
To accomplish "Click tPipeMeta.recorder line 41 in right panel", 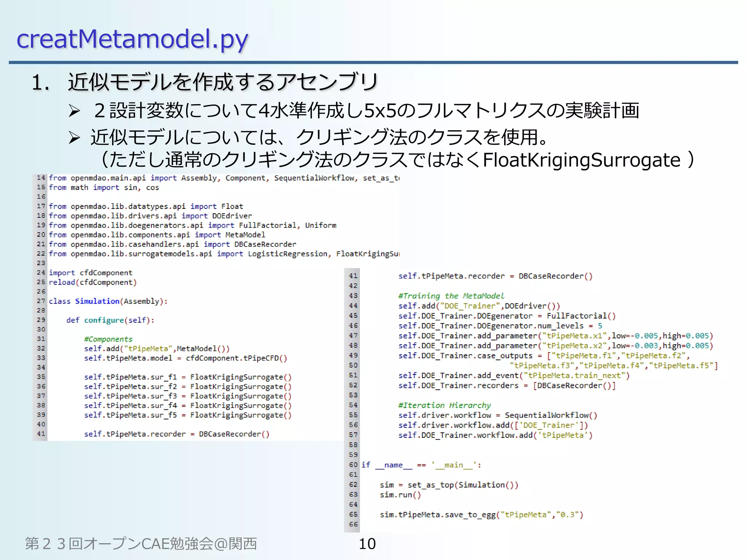I will 495,276.
